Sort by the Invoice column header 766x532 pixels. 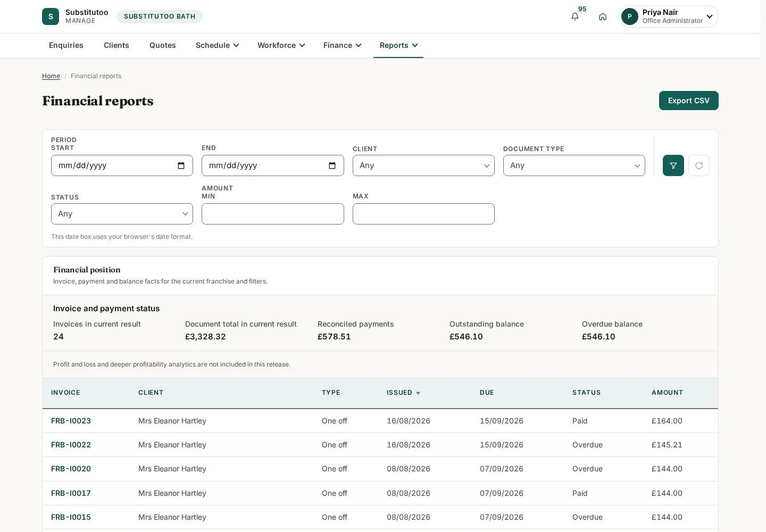point(65,393)
